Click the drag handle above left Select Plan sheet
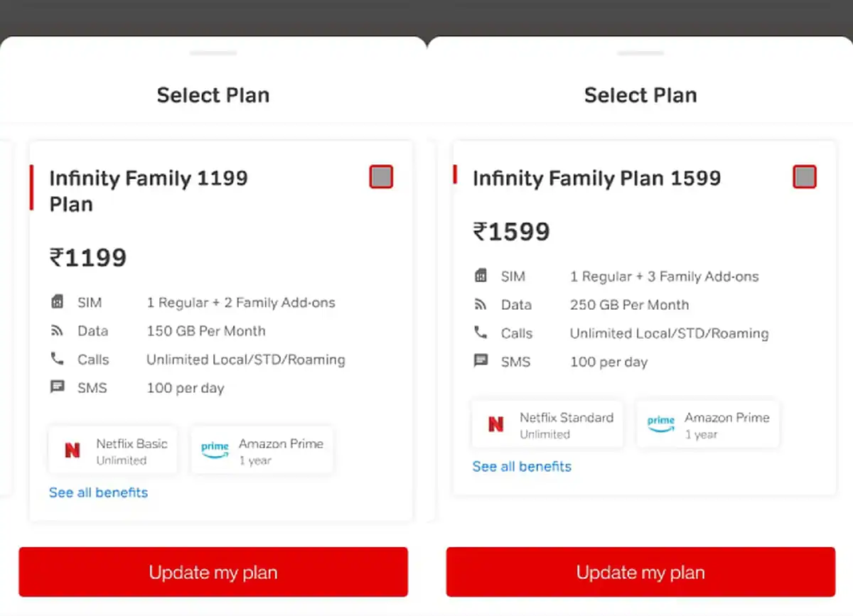Screen dimensions: 853x616 (213, 53)
